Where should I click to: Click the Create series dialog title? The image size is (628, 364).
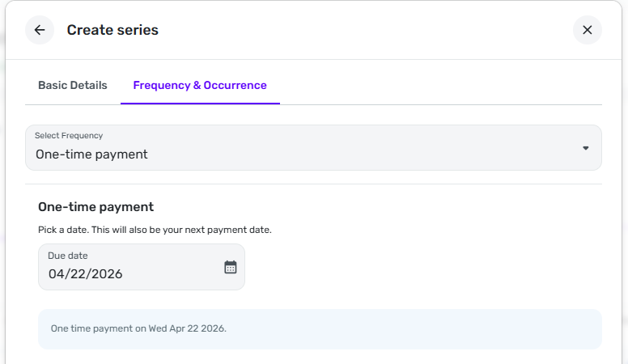[x=112, y=30]
